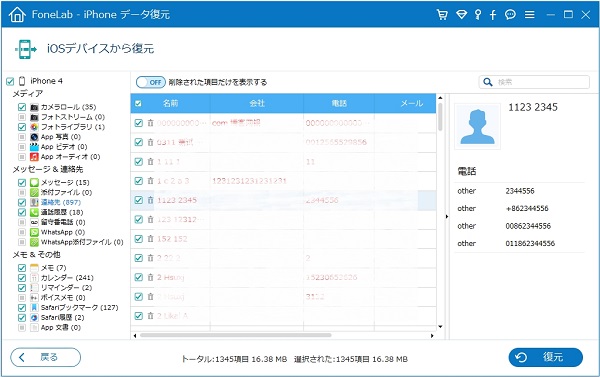600x377 pixels.
Task: Select the 2 Hsung contact name
Action: point(171,277)
